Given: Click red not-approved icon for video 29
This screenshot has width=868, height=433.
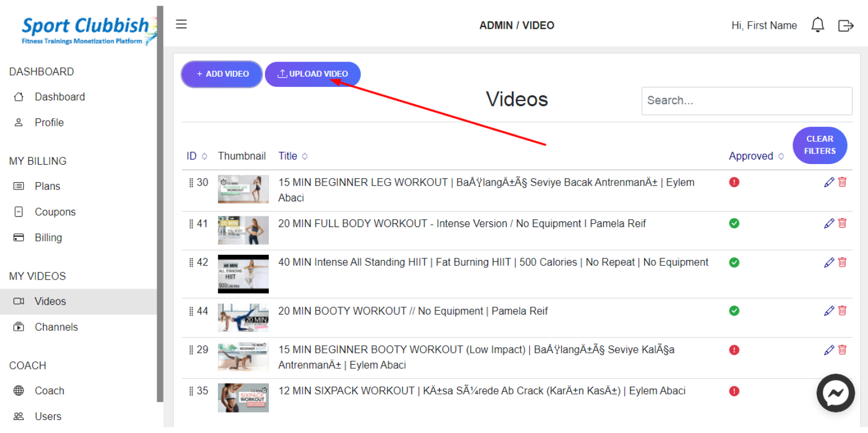Looking at the screenshot, I should [x=734, y=350].
